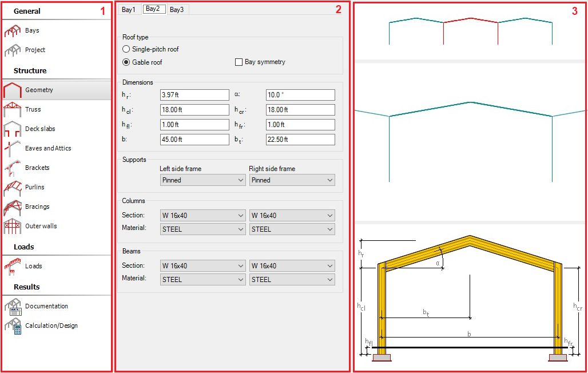Viewport: 588px width, 373px height.
Task: Open the Project label in sidebar
Action: point(35,50)
